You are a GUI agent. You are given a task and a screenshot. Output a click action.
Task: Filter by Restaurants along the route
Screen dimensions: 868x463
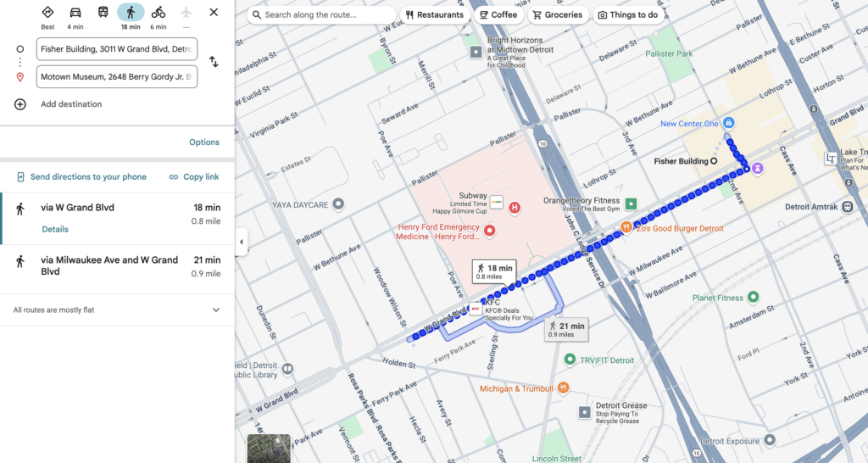pyautogui.click(x=435, y=15)
